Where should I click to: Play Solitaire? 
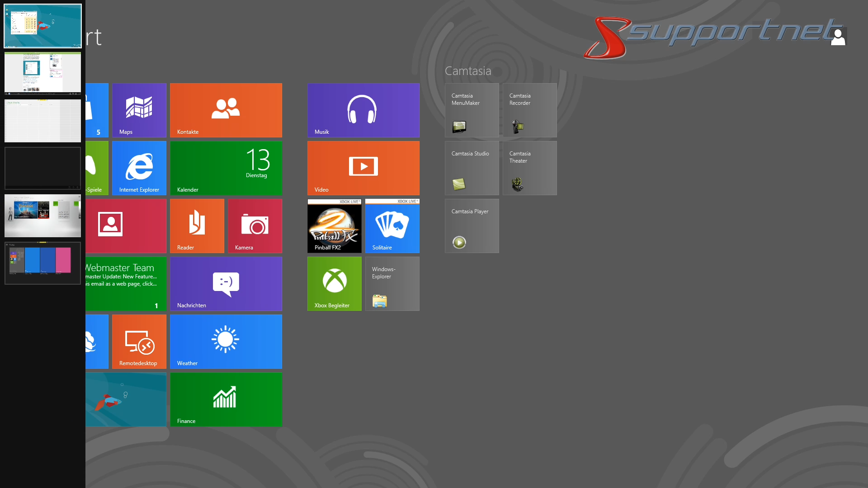click(392, 225)
